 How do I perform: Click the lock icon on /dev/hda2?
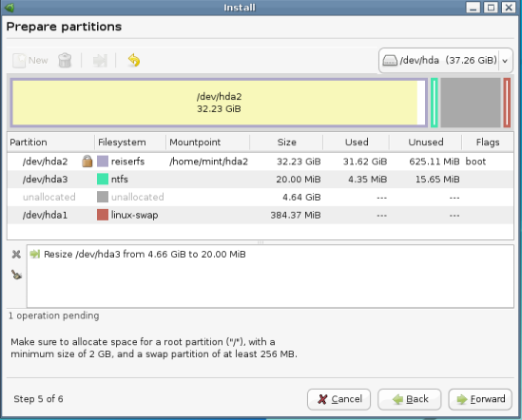(x=87, y=162)
